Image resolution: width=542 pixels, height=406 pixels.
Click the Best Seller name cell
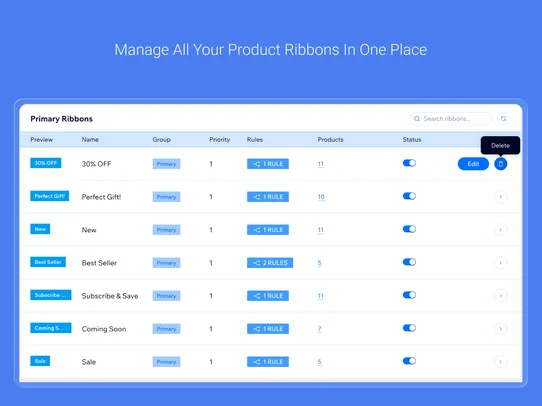point(99,263)
